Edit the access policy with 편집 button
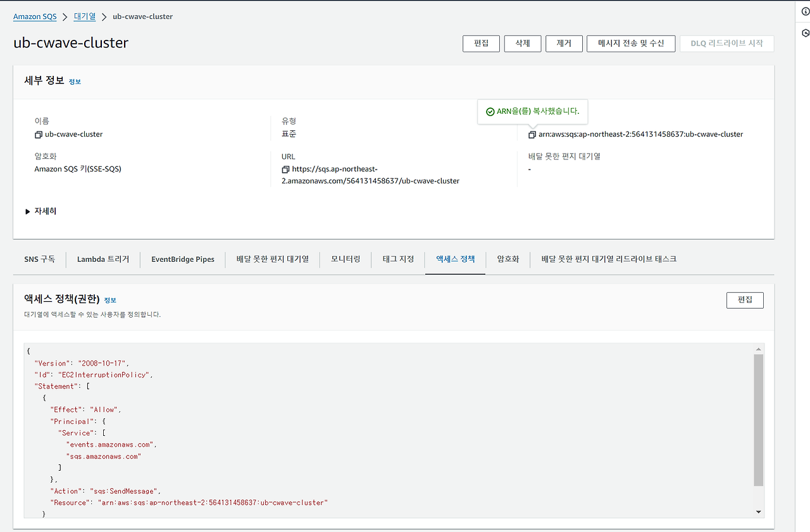 [745, 300]
